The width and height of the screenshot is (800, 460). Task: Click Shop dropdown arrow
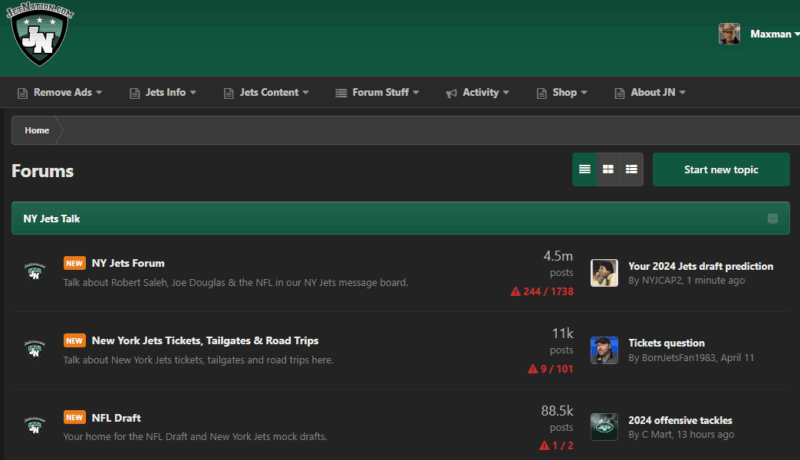pyautogui.click(x=584, y=93)
